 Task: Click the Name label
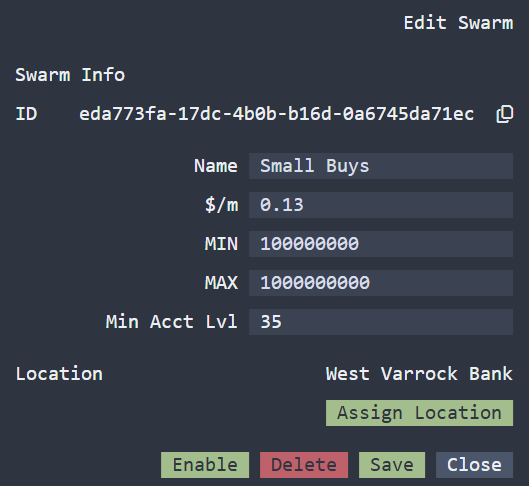(x=216, y=166)
